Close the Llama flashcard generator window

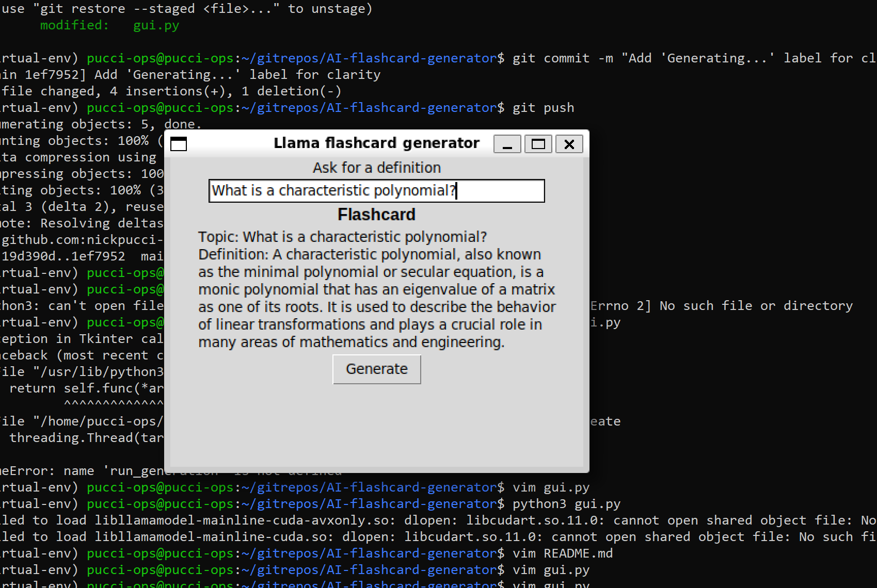(569, 144)
